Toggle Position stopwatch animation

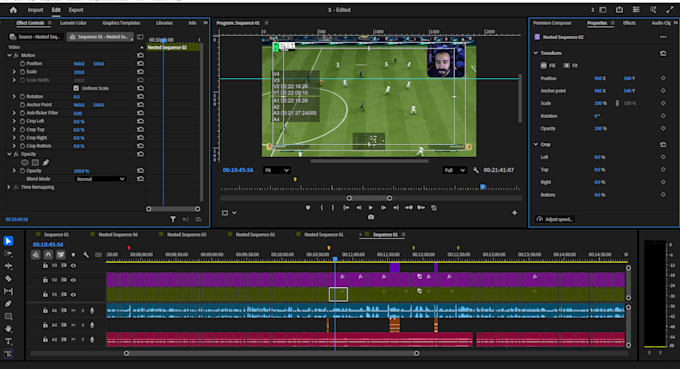tap(23, 64)
